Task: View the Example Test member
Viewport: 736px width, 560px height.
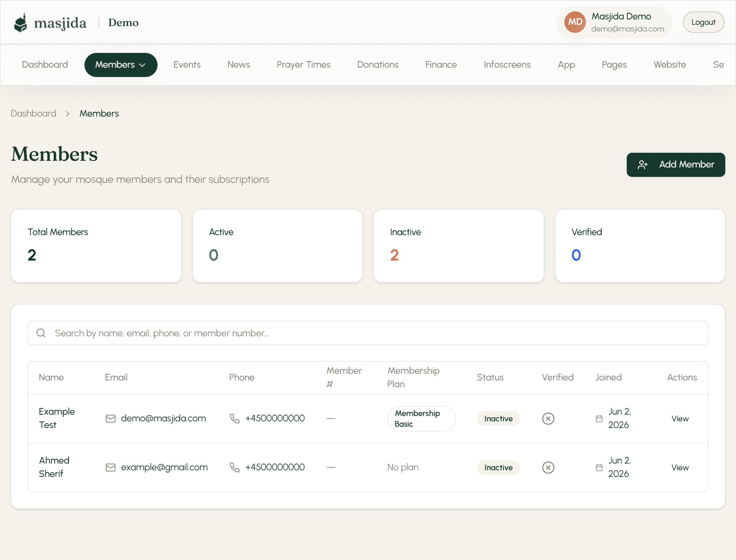Action: (x=680, y=419)
